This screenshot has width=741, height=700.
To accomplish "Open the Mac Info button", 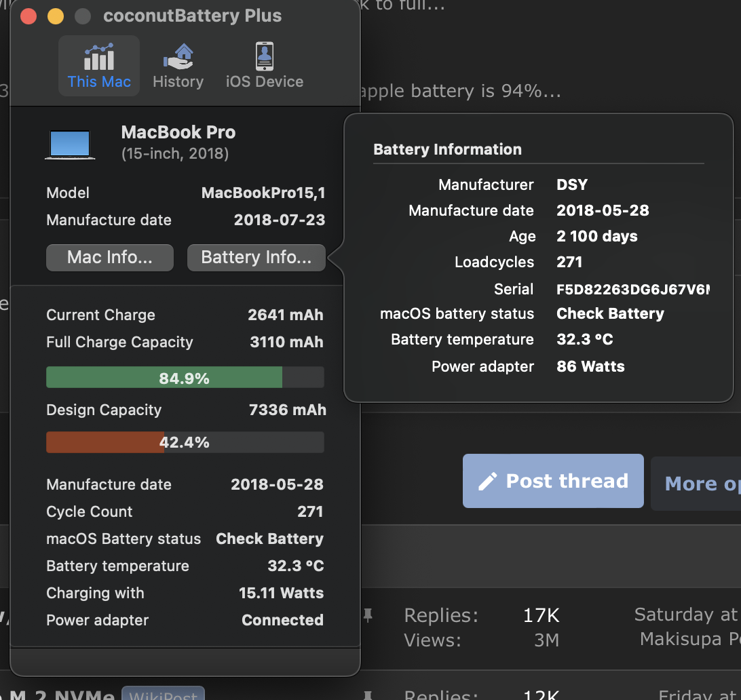I will point(110,258).
